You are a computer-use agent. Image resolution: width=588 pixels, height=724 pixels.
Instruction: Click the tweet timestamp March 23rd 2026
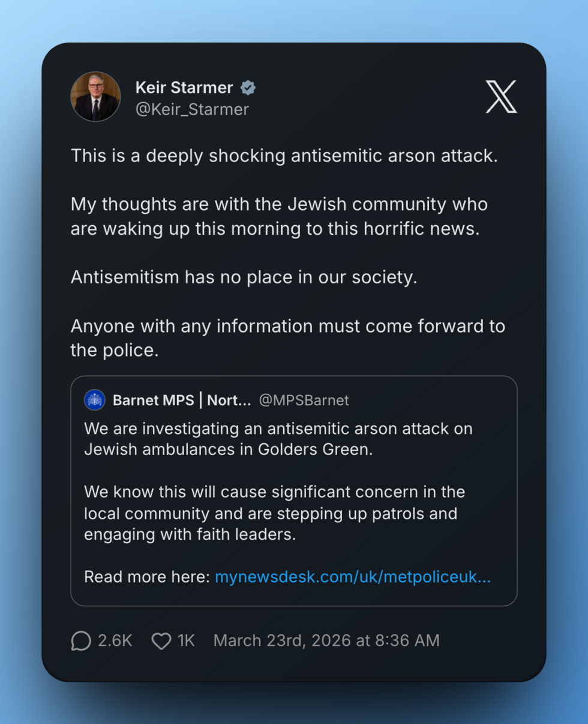(x=327, y=641)
